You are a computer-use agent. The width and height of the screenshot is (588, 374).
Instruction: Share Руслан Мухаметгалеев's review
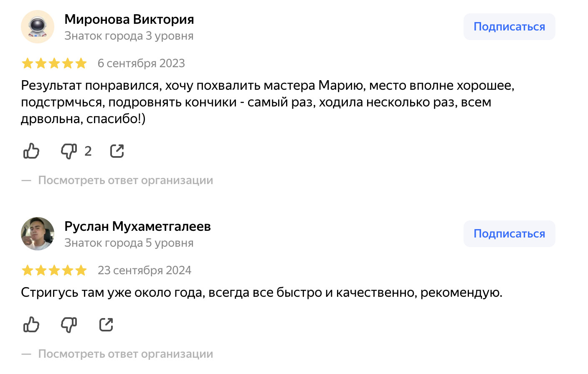[x=106, y=325]
